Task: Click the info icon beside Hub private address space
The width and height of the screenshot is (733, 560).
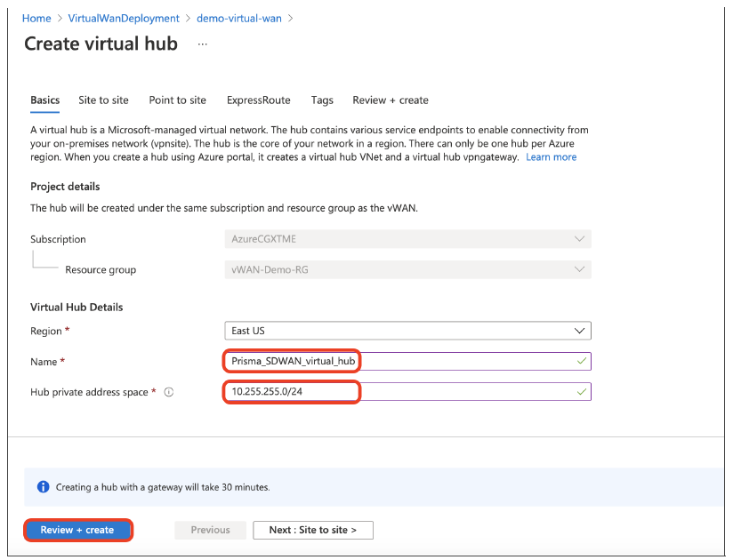Action: (169, 392)
